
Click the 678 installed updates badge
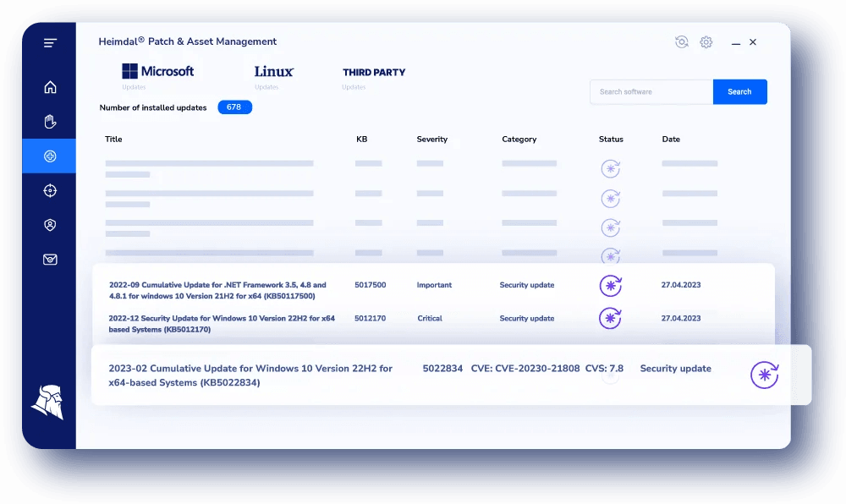pyautogui.click(x=234, y=107)
